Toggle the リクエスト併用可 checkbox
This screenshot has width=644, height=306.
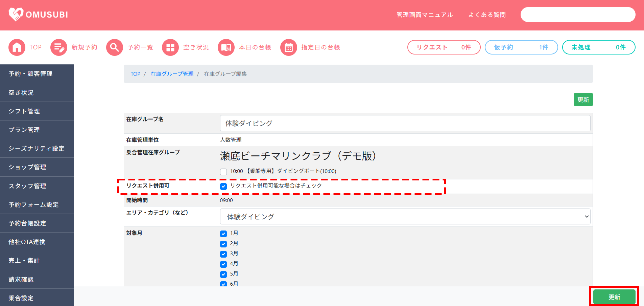[223, 186]
